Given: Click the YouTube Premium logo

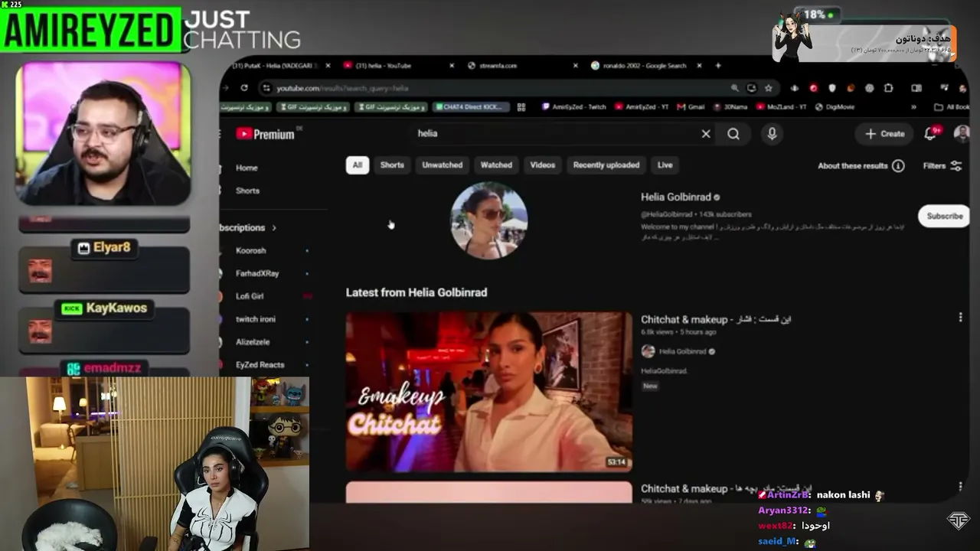Looking at the screenshot, I should point(265,134).
